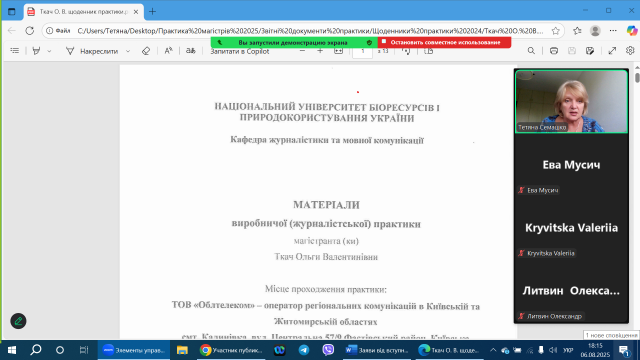640x360 pixels.
Task: Click the save icon
Action: 572,51
